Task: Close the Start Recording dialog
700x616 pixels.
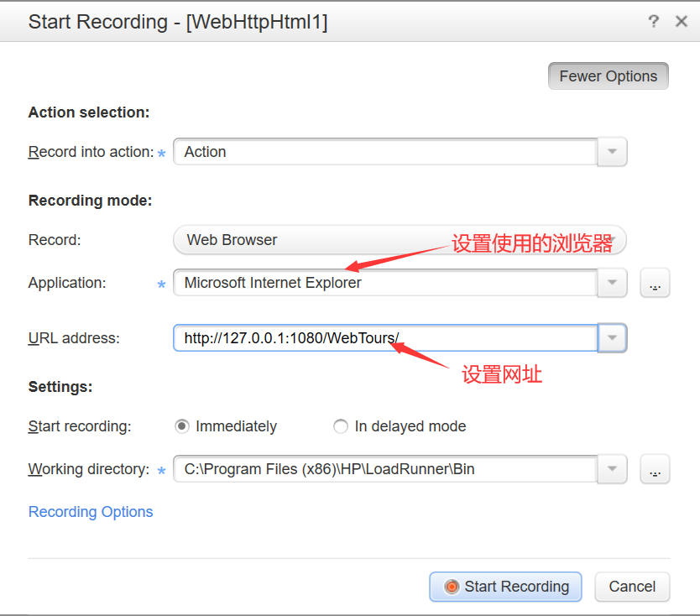Action: coord(682,22)
